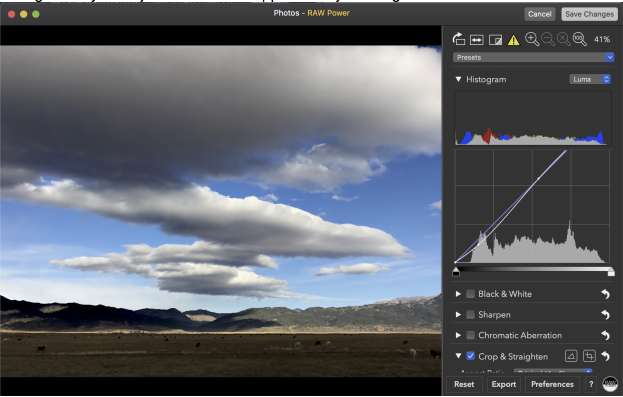623x397 pixels.
Task: Zoom in with the magnifier plus icon
Action: pos(532,39)
